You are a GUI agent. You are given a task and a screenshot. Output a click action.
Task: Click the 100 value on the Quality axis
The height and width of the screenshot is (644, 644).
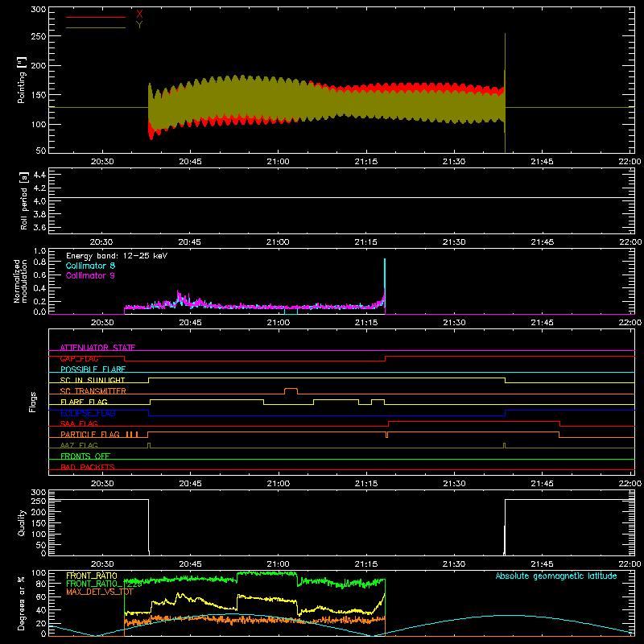click(x=39, y=534)
